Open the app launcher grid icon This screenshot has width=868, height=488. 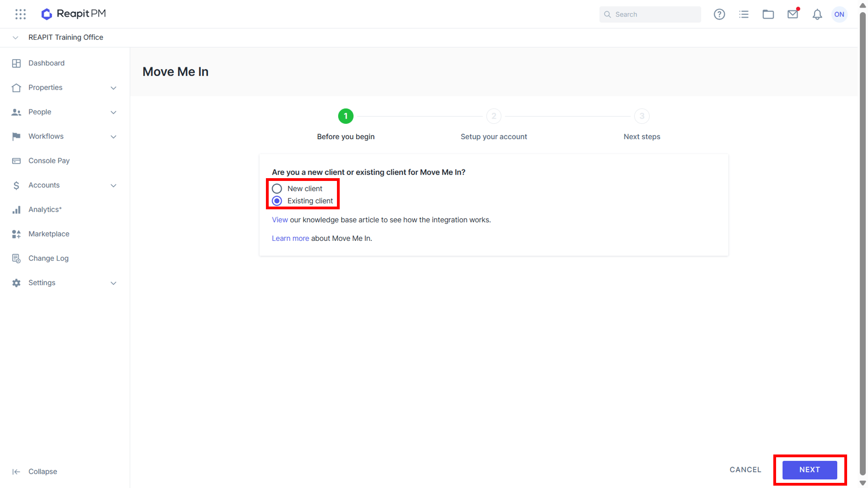[x=21, y=14]
